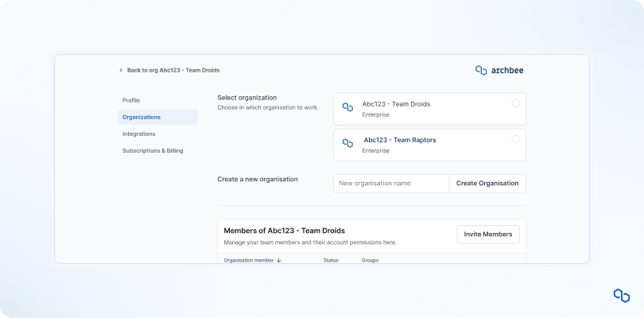Go back to org Abc123 - Team Droids
Image resolution: width=644 pixels, height=318 pixels.
coord(173,70)
